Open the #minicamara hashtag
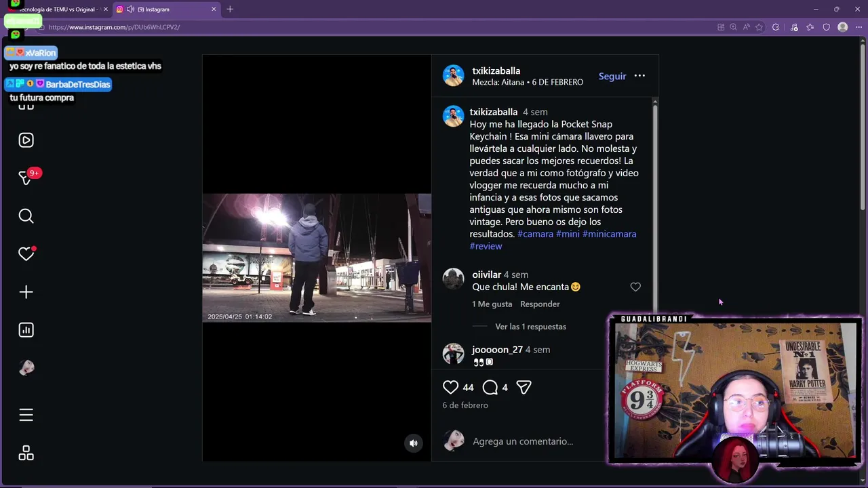Viewport: 868px width, 488px height. pyautogui.click(x=609, y=234)
